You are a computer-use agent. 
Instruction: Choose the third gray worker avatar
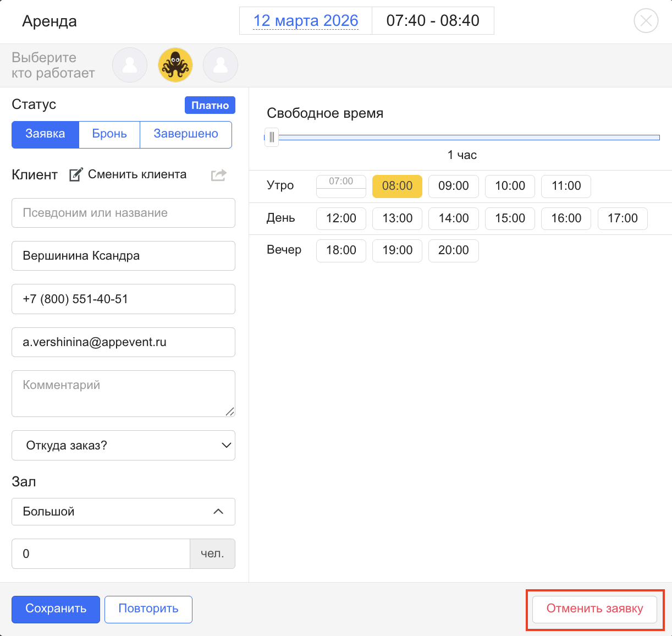(x=221, y=65)
